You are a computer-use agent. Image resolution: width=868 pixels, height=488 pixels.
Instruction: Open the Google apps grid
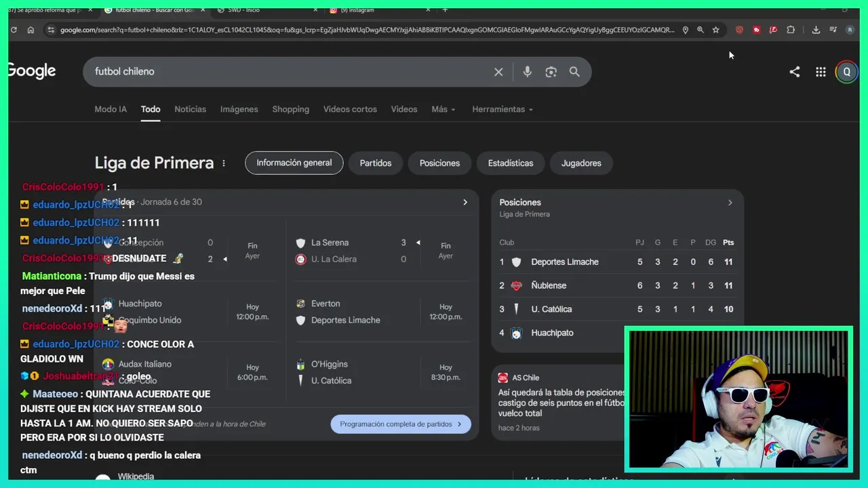[821, 72]
